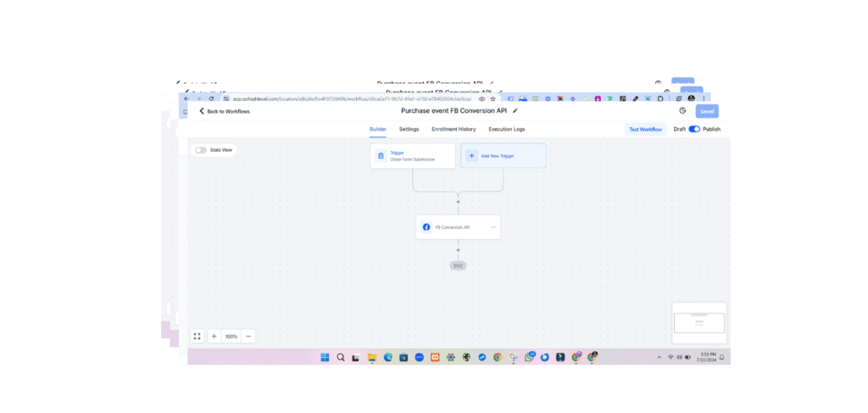
Task: Edit workflow name with pencil icon
Action: click(x=515, y=111)
